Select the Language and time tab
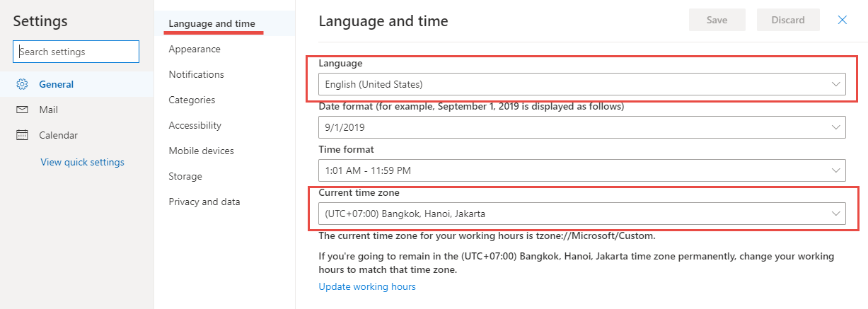Screen dimensions: 868x309 click(x=212, y=23)
